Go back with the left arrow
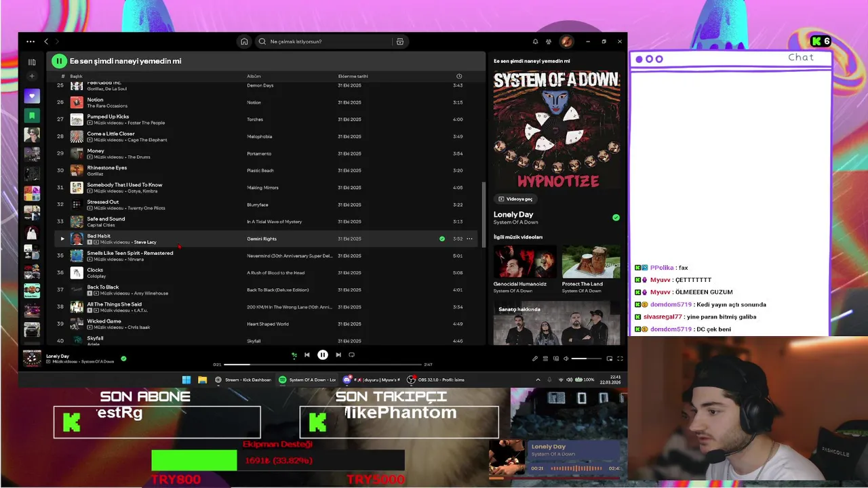 46,41
